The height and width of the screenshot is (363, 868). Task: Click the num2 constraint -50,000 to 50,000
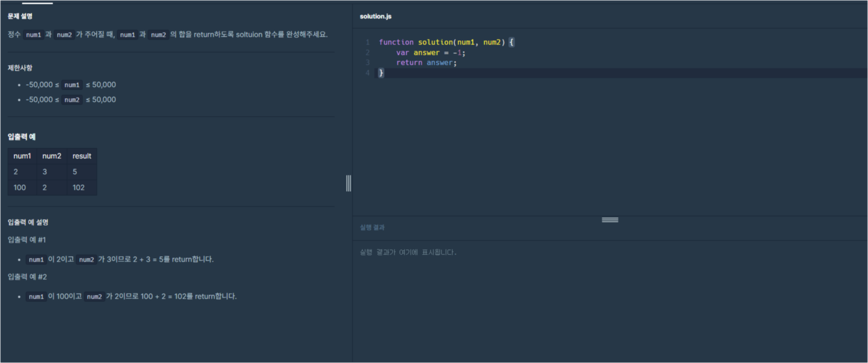click(71, 100)
